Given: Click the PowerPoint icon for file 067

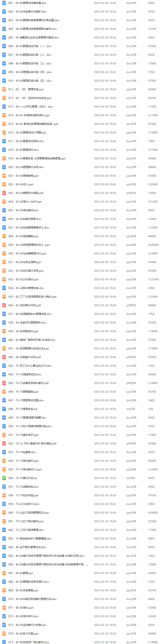Looking at the screenshot, I should coord(4,573).
